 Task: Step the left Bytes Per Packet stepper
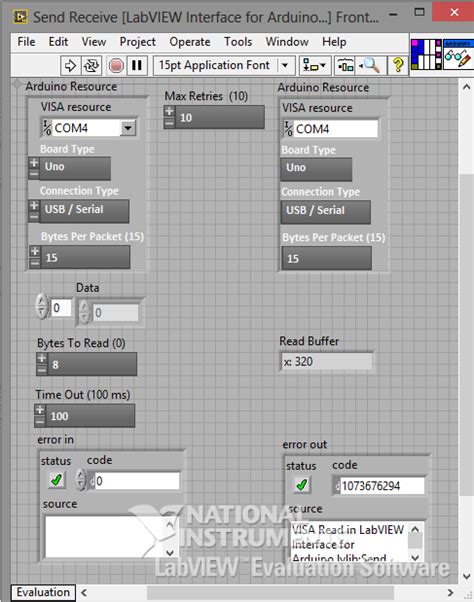(35, 256)
